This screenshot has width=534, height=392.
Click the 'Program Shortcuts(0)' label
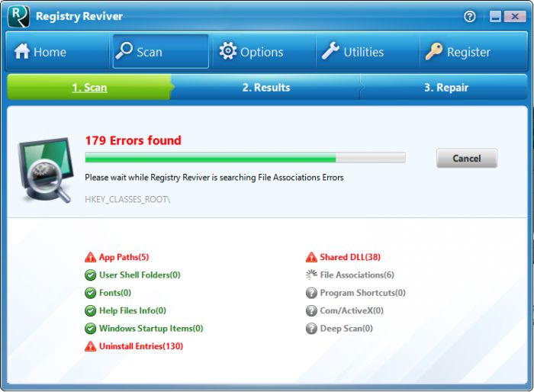pyautogui.click(x=362, y=293)
